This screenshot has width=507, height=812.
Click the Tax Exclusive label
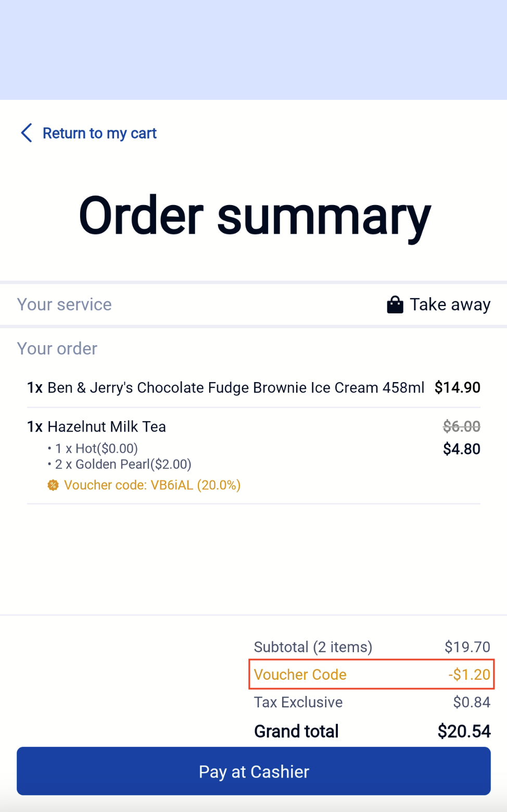[298, 702]
